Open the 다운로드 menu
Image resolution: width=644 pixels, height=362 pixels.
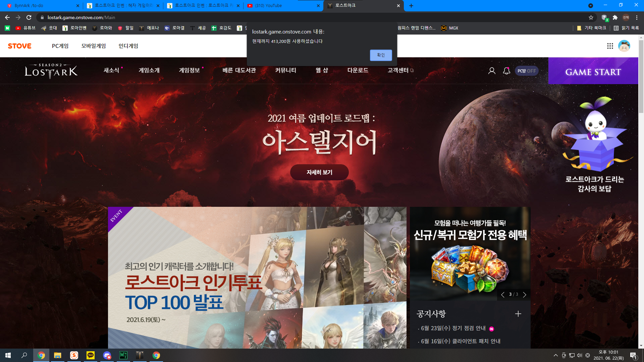click(x=358, y=70)
